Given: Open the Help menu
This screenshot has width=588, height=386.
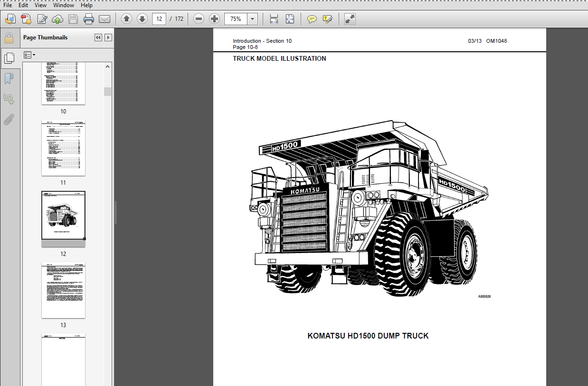Looking at the screenshot, I should (x=86, y=5).
